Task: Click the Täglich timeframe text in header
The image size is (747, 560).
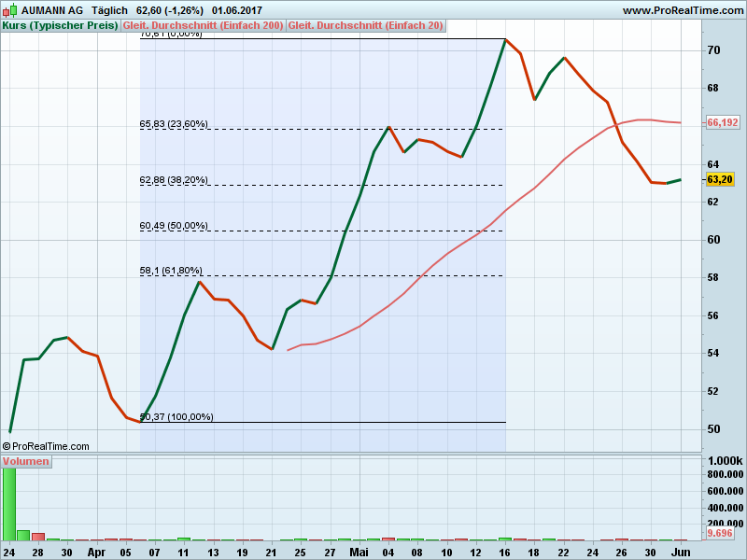Action: click(x=110, y=10)
